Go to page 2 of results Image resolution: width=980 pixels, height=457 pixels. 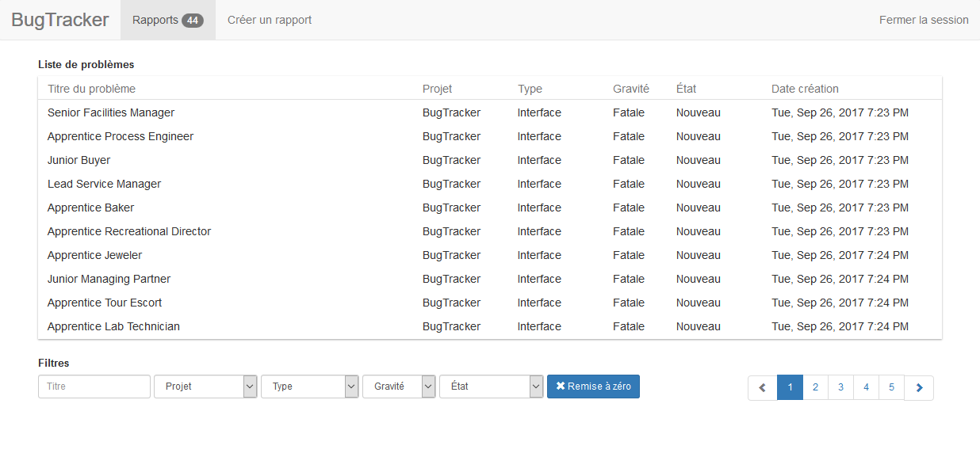coord(815,387)
